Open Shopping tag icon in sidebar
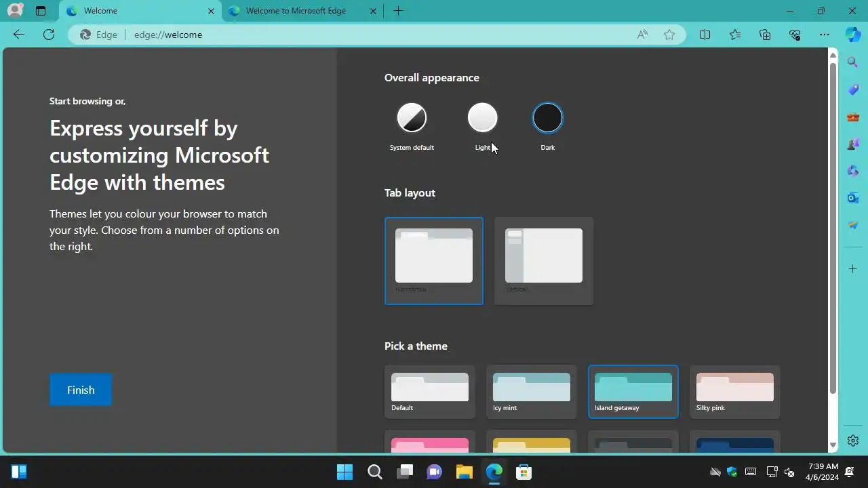Viewport: 868px width, 488px height. [x=853, y=89]
